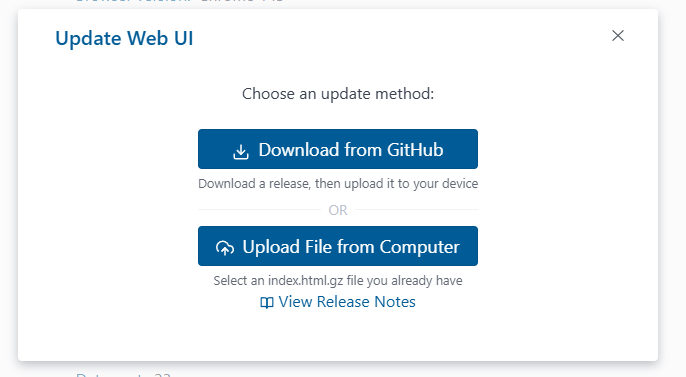The height and width of the screenshot is (377, 686).
Task: Click the Choose an update method text
Action: coord(338,94)
